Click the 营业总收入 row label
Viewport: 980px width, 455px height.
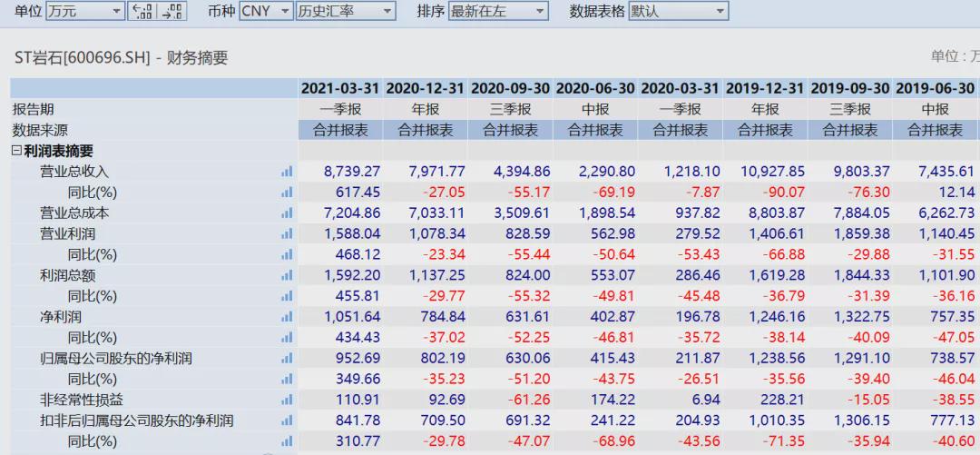pyautogui.click(x=74, y=172)
